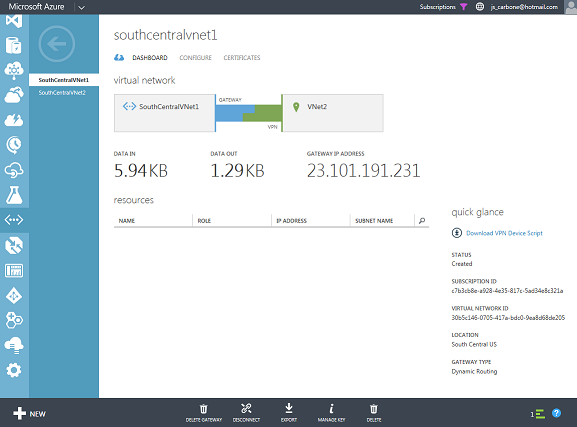The height and width of the screenshot is (427, 577).
Task: Open the Marketplace hexagon sidebar icon
Action: 14,320
